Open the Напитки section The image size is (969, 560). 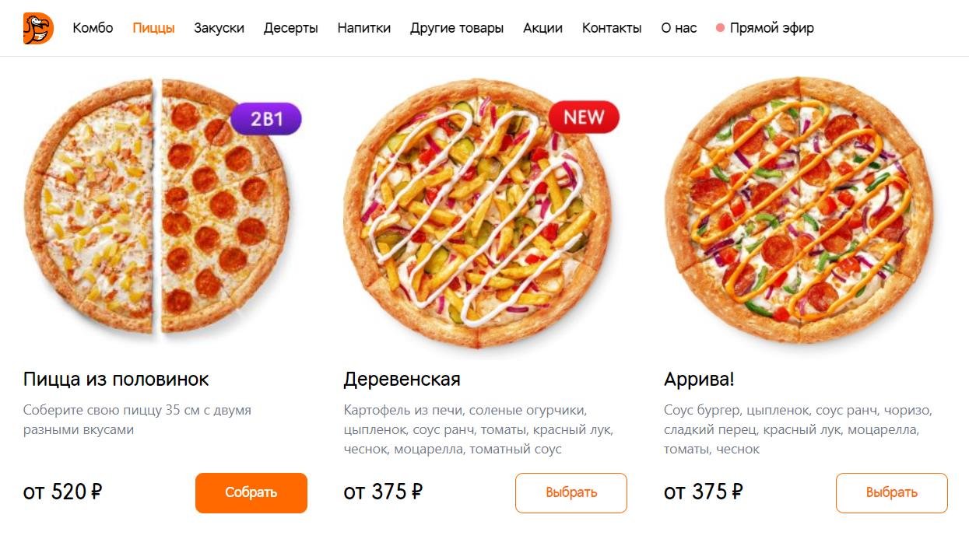point(363,28)
